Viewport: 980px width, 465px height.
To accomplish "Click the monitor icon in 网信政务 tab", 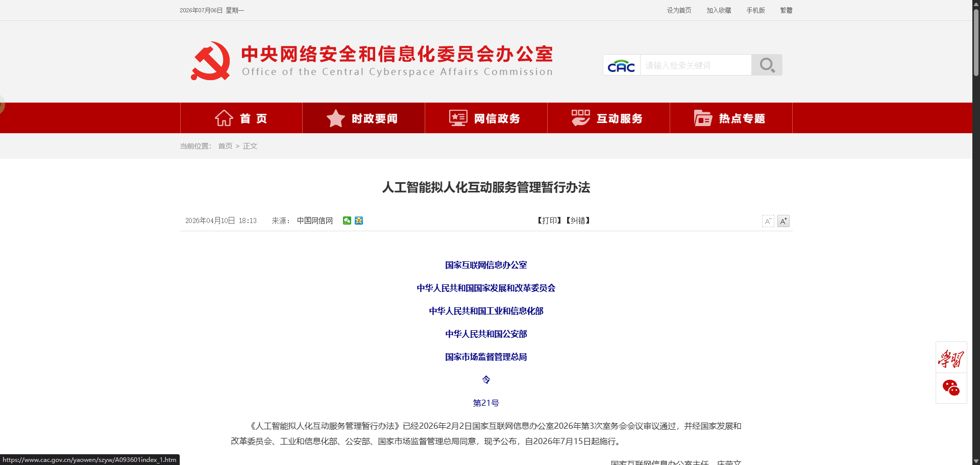I will pos(458,118).
